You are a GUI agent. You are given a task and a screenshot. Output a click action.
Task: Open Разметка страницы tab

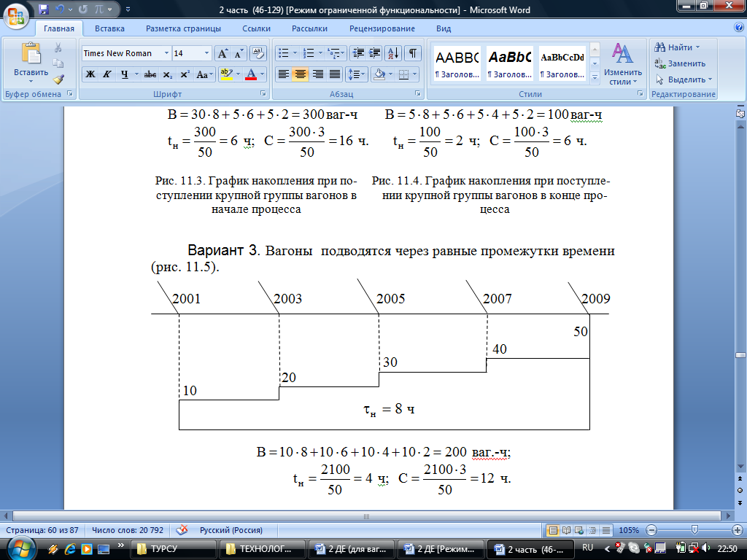point(183,28)
